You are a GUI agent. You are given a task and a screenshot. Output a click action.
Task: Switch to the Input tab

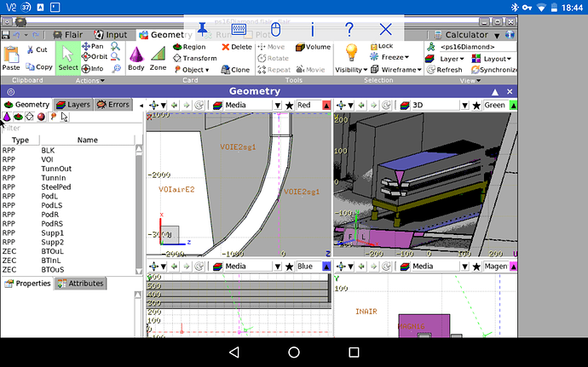point(111,35)
